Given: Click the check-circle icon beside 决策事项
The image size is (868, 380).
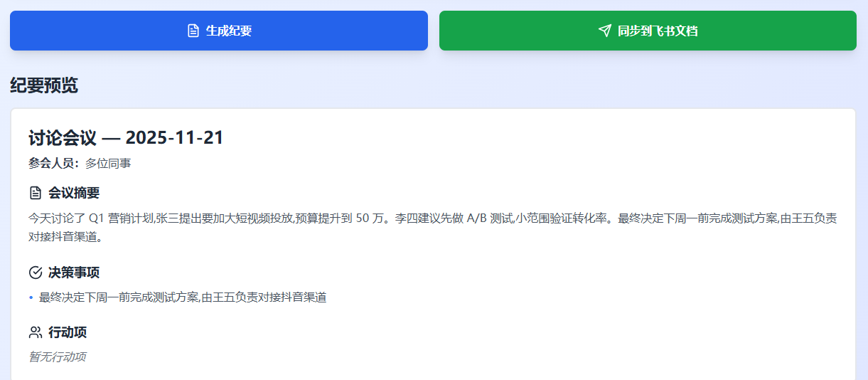Looking at the screenshot, I should tap(36, 273).
